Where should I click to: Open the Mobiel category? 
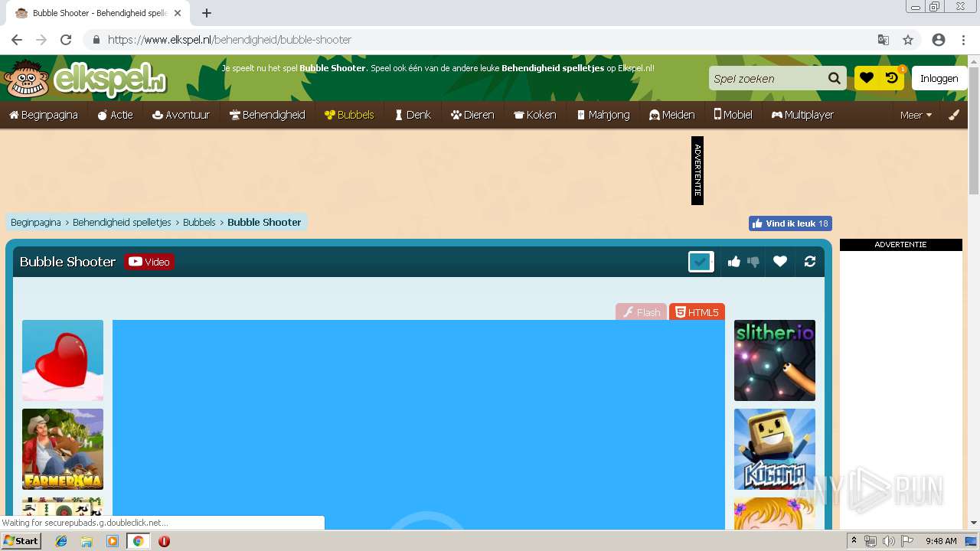[x=733, y=115]
